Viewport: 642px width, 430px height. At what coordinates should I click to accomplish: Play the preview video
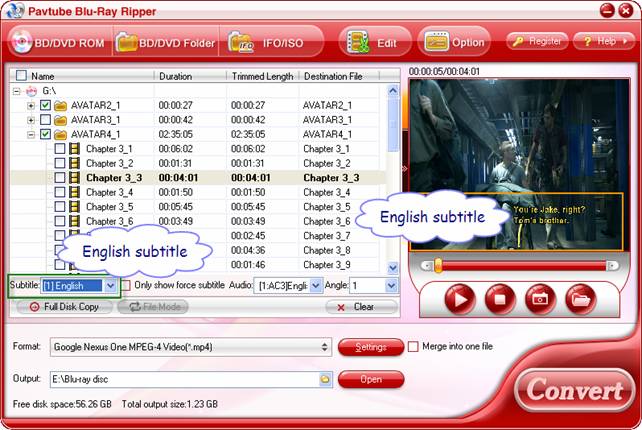pyautogui.click(x=460, y=299)
